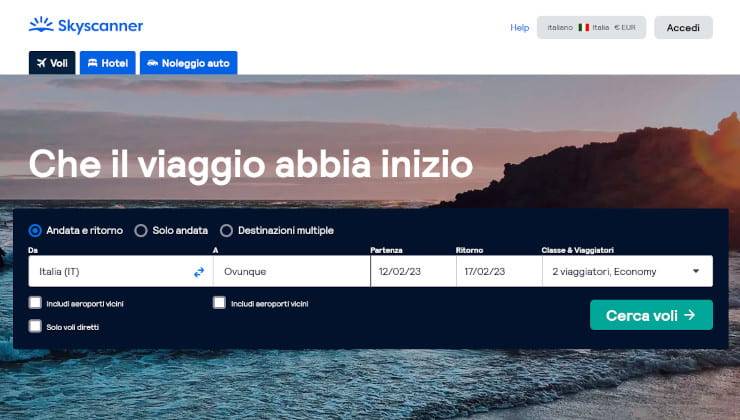Click the Italian flag icon
Image resolution: width=740 pixels, height=420 pixels.
click(x=584, y=27)
